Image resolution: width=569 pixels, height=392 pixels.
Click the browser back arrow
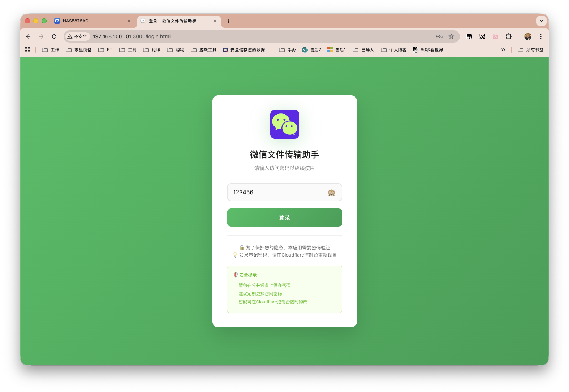point(28,36)
